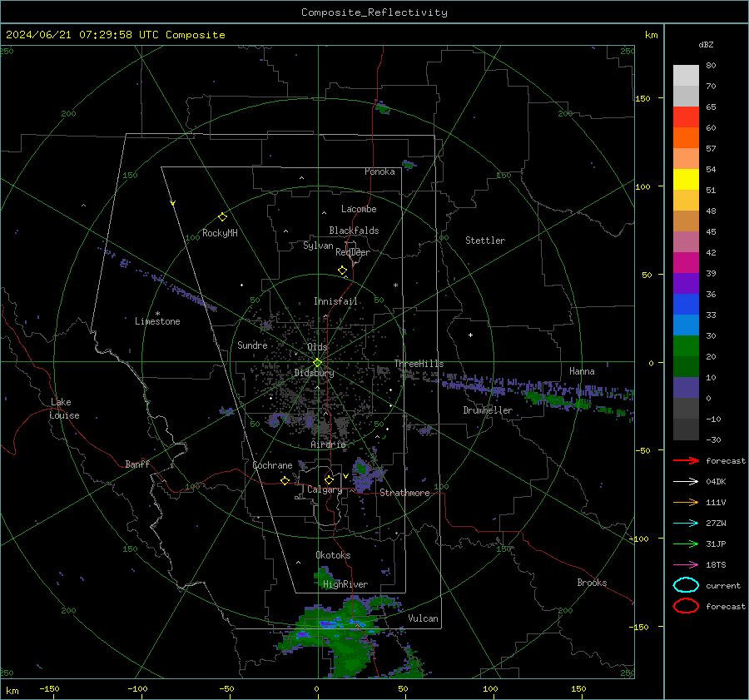The width and height of the screenshot is (749, 700).
Task: Click the Okotoks town label
Action: tap(333, 555)
